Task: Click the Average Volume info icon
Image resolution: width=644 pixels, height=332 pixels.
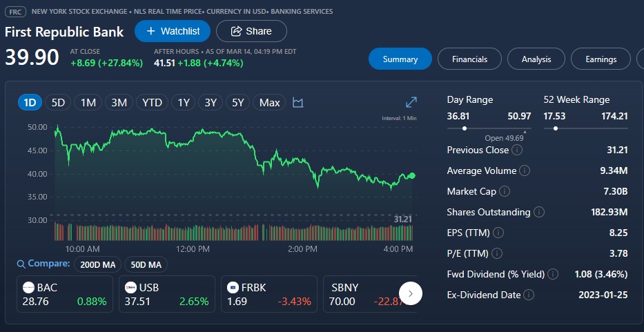Action: pyautogui.click(x=525, y=170)
